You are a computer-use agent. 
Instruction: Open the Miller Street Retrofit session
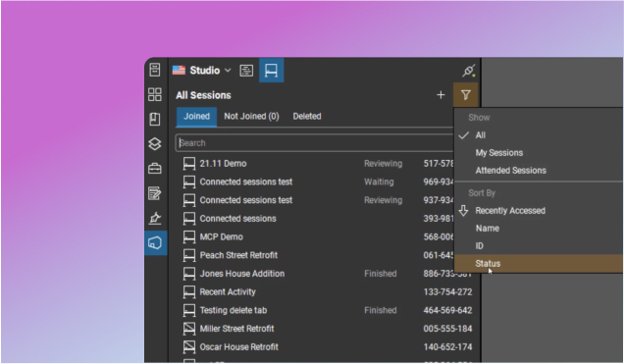point(236,329)
